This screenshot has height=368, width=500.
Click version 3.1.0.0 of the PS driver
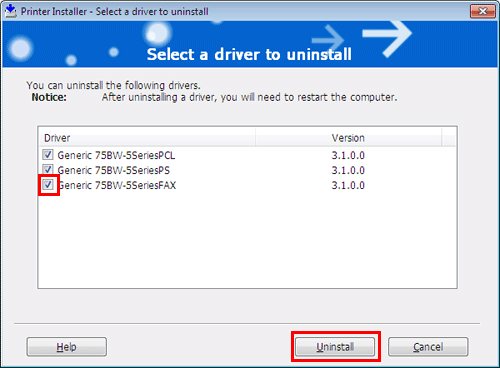[x=348, y=170]
